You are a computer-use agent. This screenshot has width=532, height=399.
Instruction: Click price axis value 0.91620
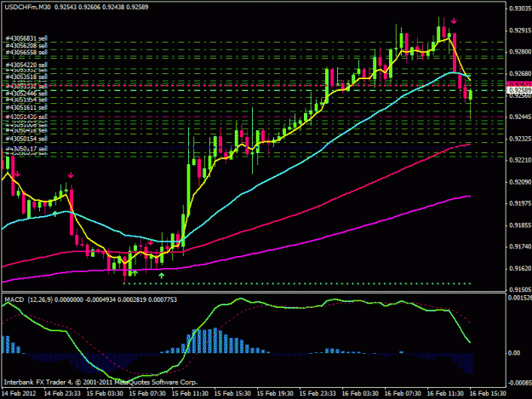(520, 269)
